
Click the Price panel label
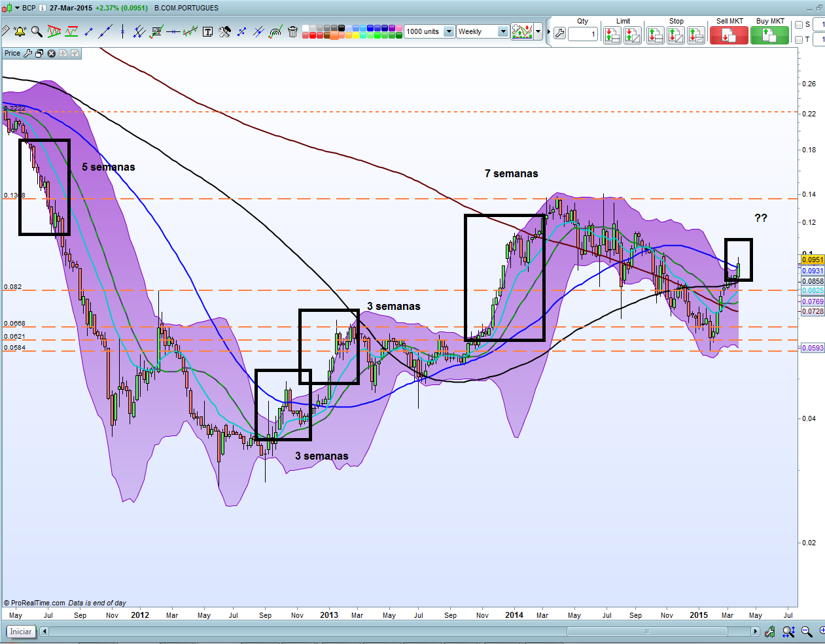(12, 53)
